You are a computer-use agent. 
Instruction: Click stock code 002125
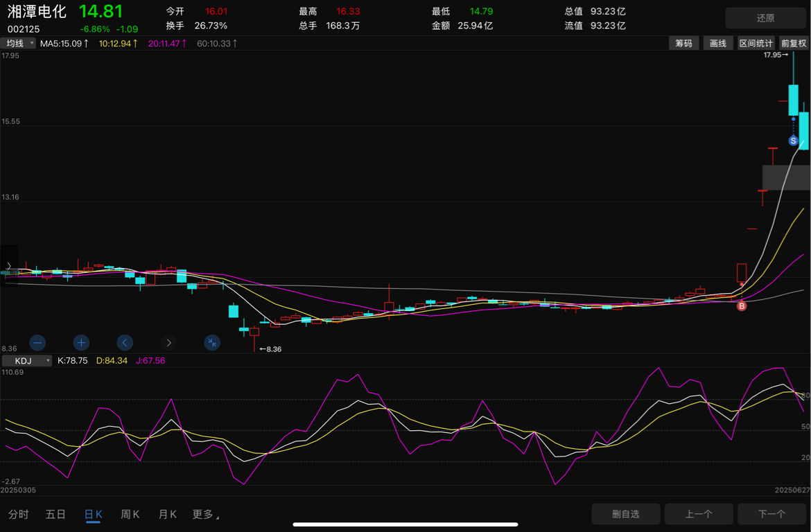pyautogui.click(x=24, y=29)
